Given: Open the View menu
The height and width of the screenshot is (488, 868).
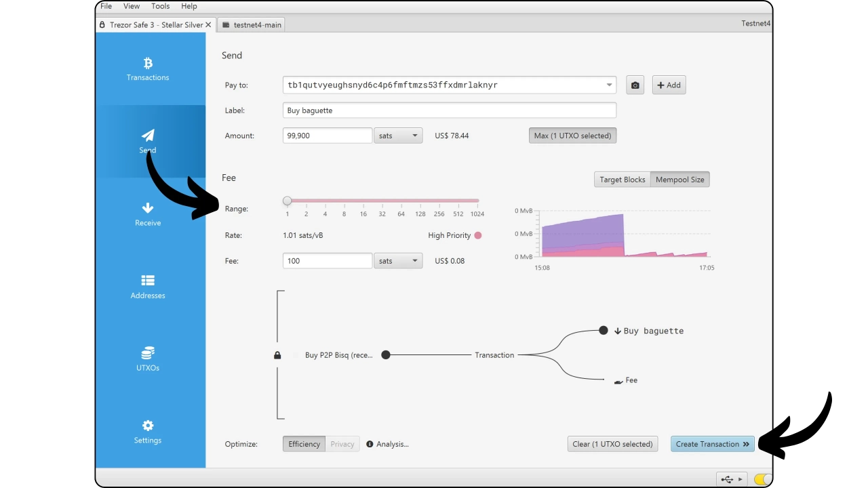Looking at the screenshot, I should coord(132,6).
